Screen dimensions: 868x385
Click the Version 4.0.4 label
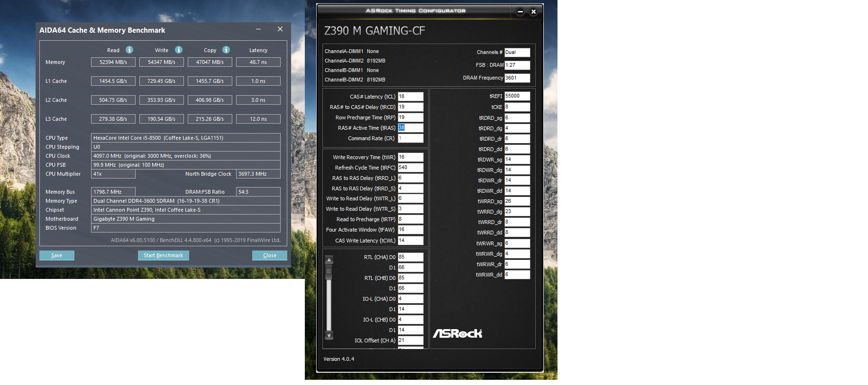[339, 359]
